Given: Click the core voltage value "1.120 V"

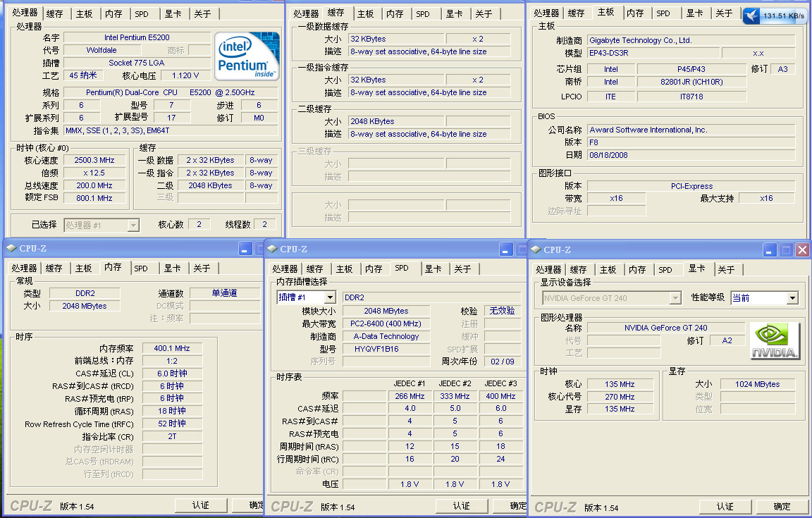Looking at the screenshot, I should point(185,75).
